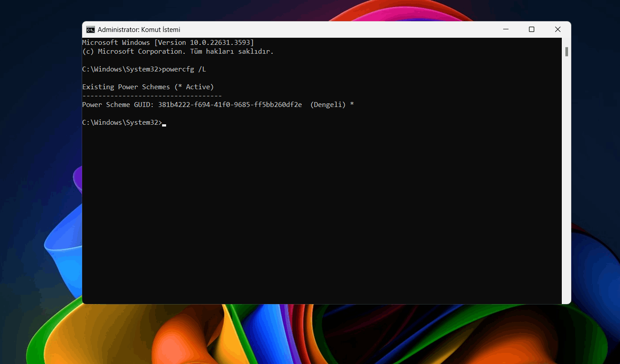Click the "Microsoft Windows [Version 10.0.22631.3593]" line
620x364 pixels.
point(168,43)
